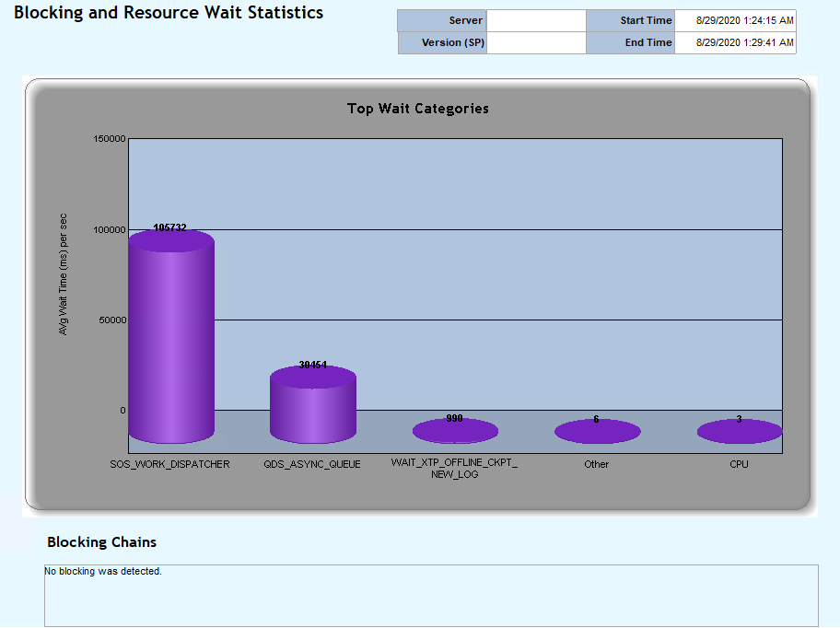This screenshot has height=628, width=840.
Task: Click the 'Blocking Chains' section heading
Action: (x=100, y=542)
